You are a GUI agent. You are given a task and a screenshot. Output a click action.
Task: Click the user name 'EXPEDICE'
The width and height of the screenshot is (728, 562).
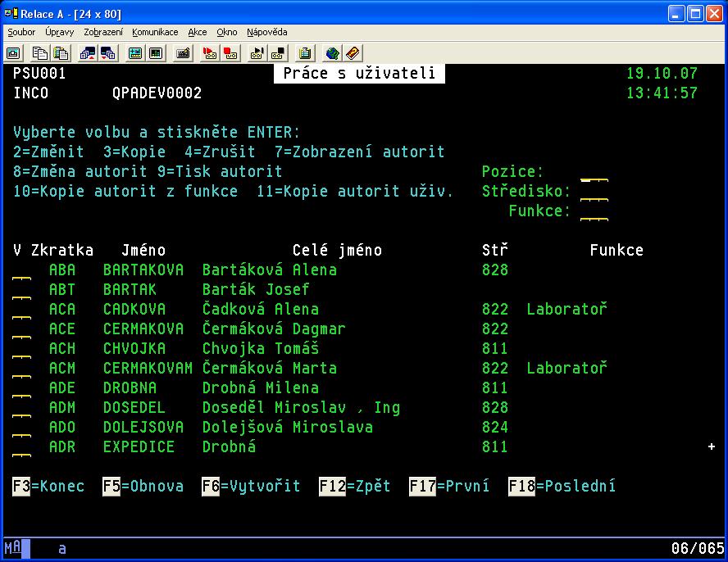coord(139,446)
